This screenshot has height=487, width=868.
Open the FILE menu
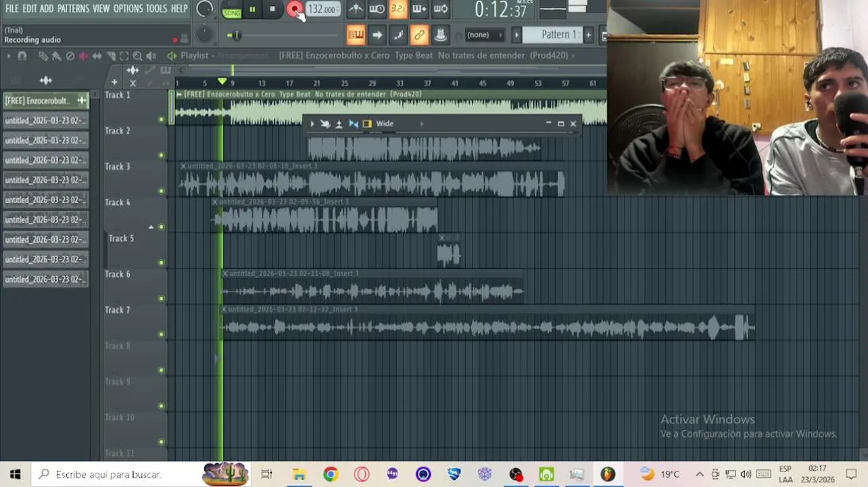[12, 9]
